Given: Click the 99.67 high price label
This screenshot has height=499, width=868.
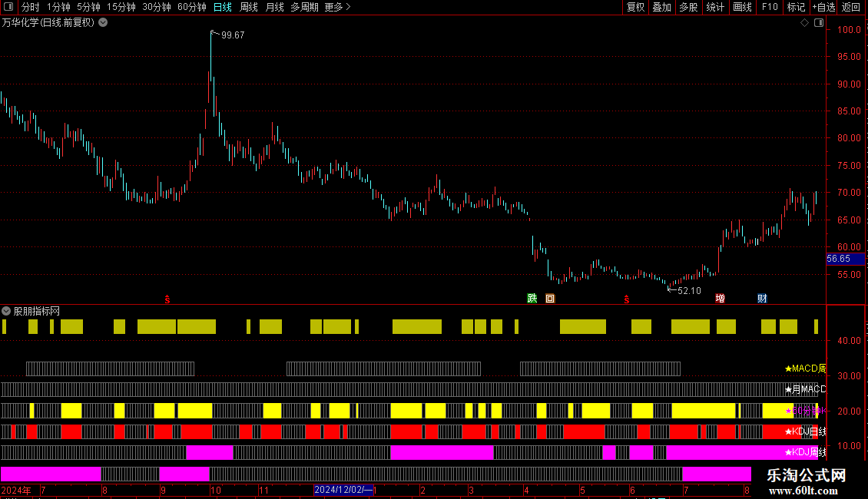Looking at the screenshot, I should tap(233, 35).
